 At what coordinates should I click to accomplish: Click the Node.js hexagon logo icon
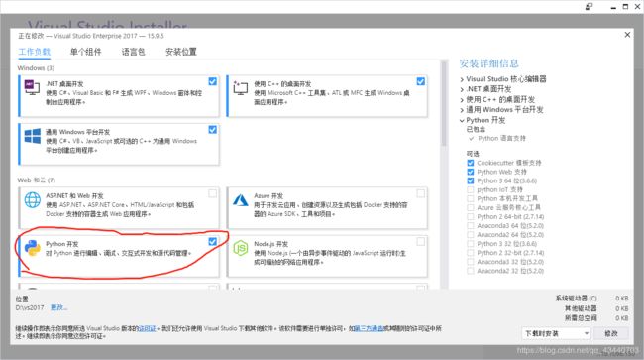click(241, 248)
